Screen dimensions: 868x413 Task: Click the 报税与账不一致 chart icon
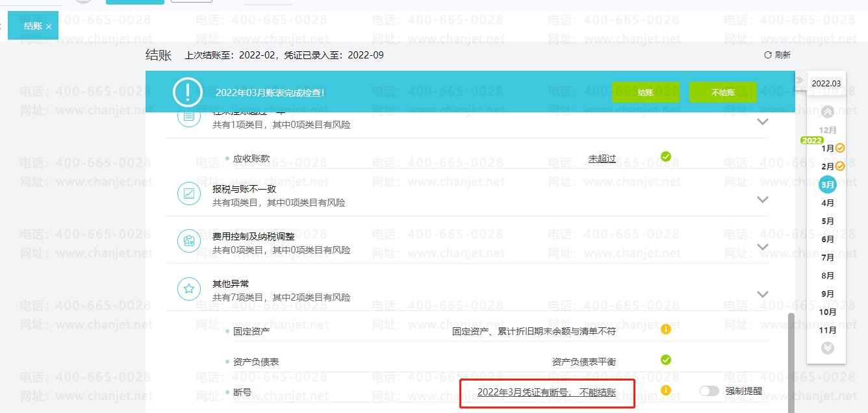(x=189, y=194)
